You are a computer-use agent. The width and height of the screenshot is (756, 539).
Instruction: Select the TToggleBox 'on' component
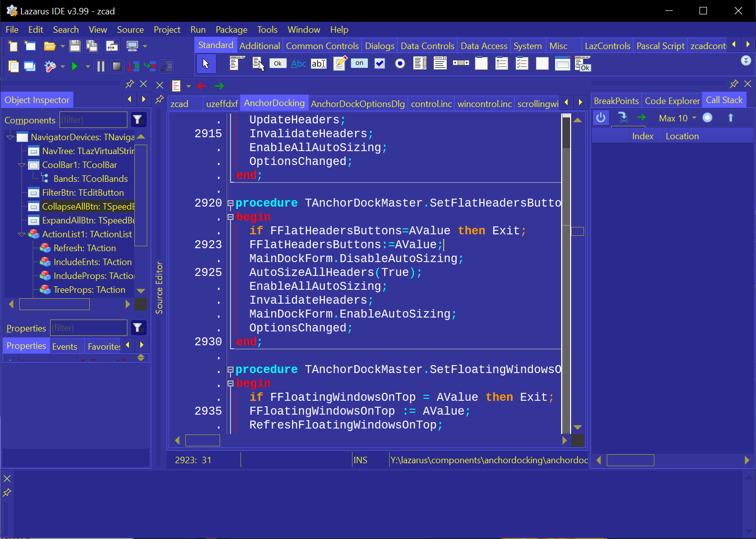click(359, 63)
